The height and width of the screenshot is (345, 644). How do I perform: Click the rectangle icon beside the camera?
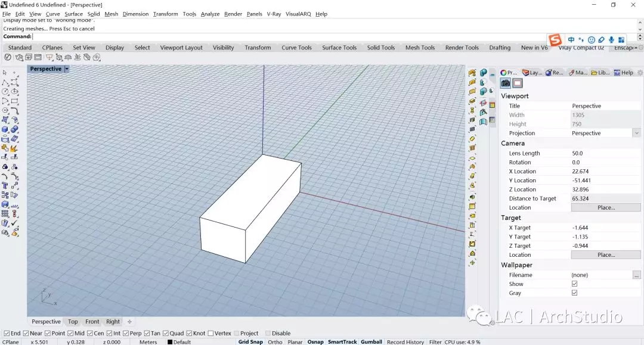(x=518, y=83)
